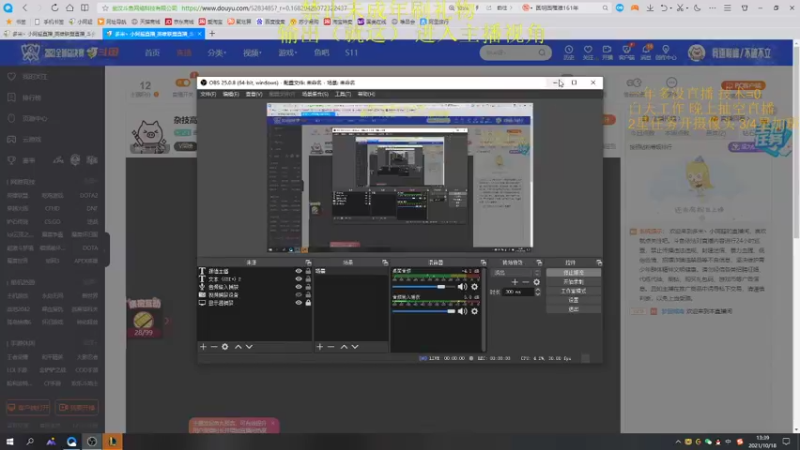The height and width of the screenshot is (450, 800).
Task: Open transition properties gear icon
Action: (x=537, y=282)
